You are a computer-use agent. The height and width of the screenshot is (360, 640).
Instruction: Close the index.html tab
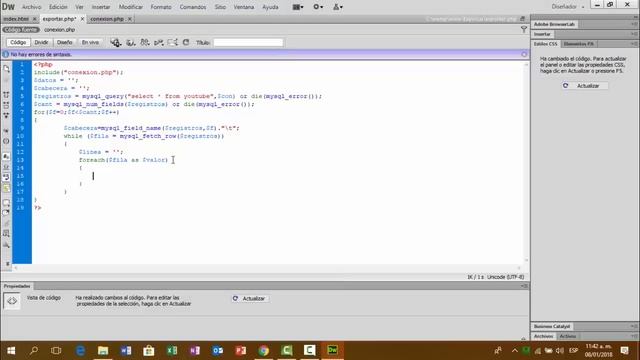[34, 19]
